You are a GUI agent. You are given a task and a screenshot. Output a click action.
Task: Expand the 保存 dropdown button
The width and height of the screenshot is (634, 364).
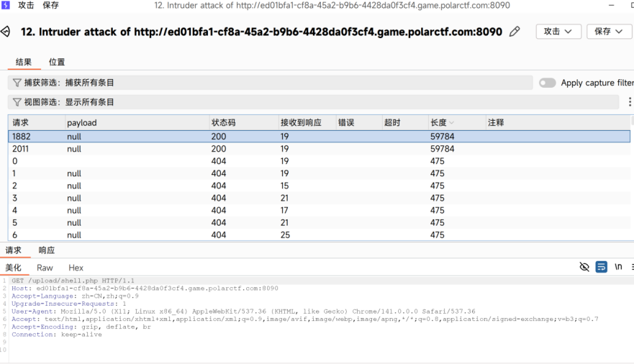pos(609,32)
